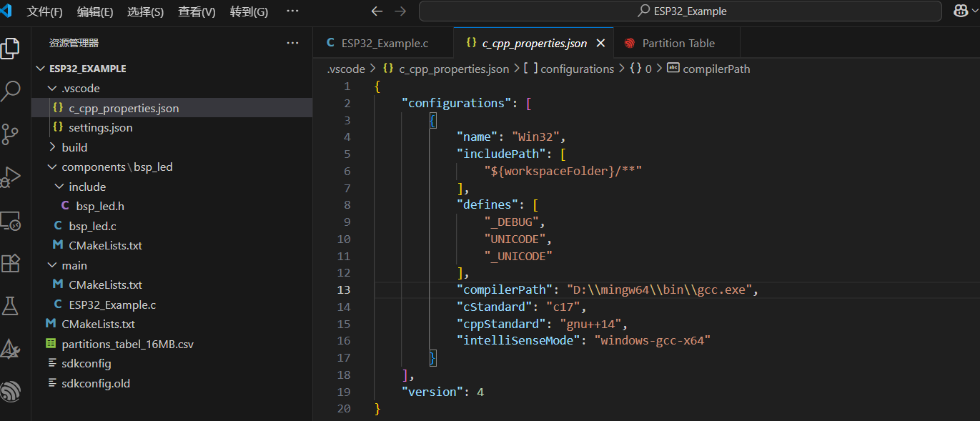Open the File (文件) menu
This screenshot has height=421, width=980.
[44, 11]
